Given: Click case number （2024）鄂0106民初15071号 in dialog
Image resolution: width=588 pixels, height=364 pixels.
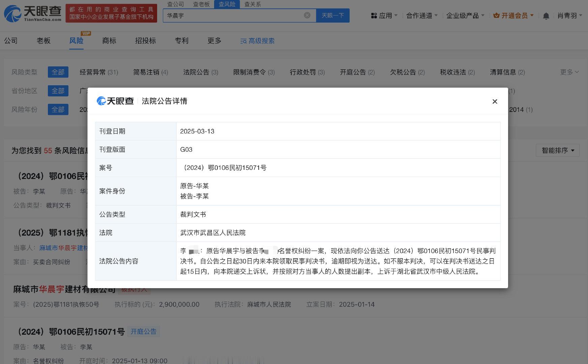Looking at the screenshot, I should tap(224, 168).
